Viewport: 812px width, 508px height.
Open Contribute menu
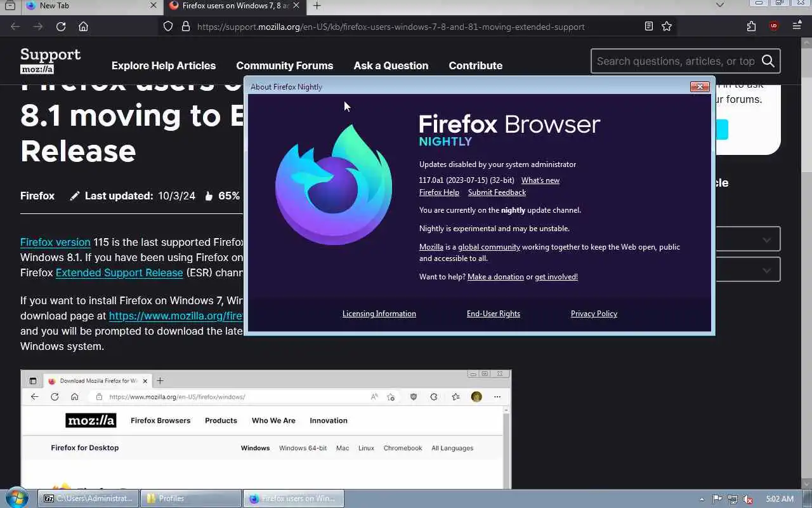[475, 65]
